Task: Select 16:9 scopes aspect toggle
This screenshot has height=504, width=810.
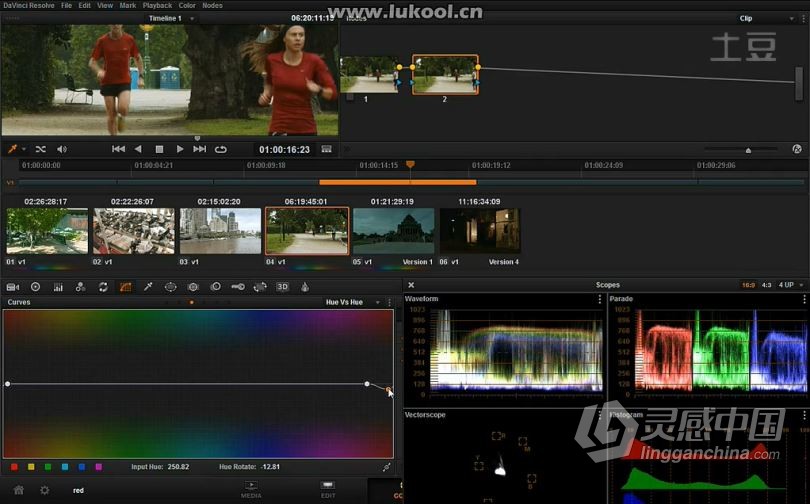Action: click(x=748, y=285)
